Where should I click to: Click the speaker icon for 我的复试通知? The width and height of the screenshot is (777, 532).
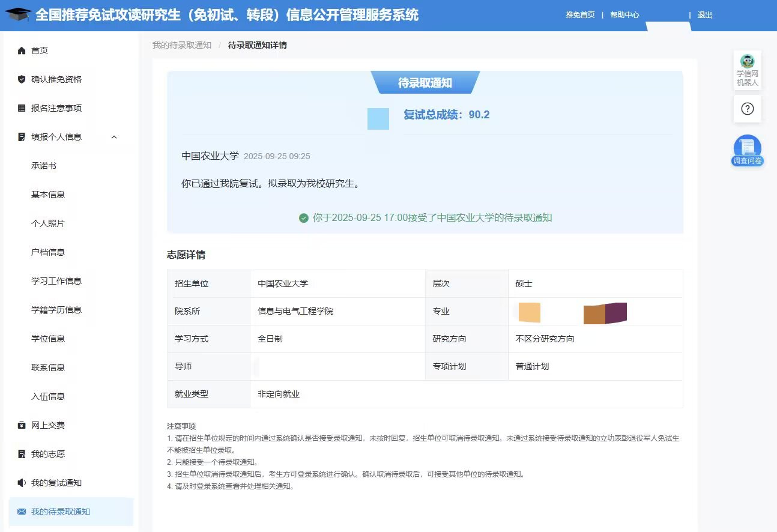click(x=22, y=483)
